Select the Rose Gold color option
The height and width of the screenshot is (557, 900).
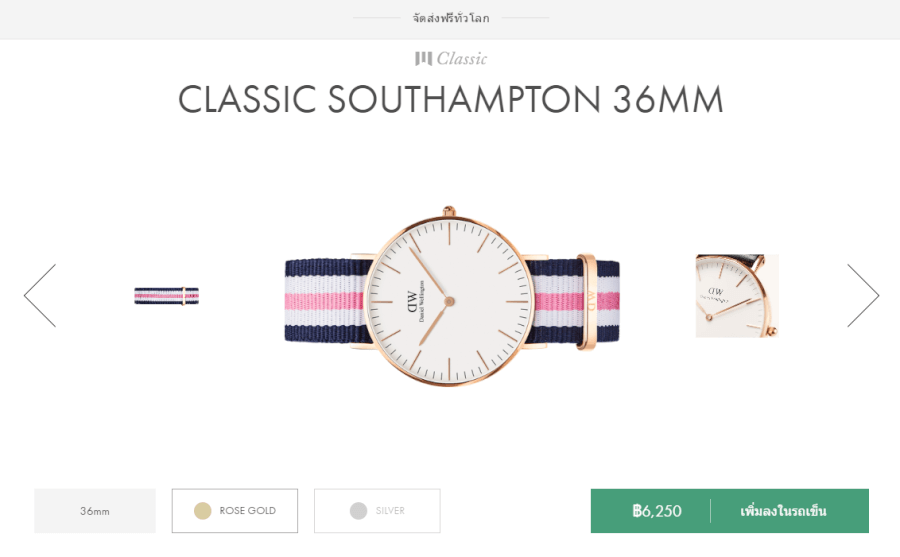click(235, 511)
